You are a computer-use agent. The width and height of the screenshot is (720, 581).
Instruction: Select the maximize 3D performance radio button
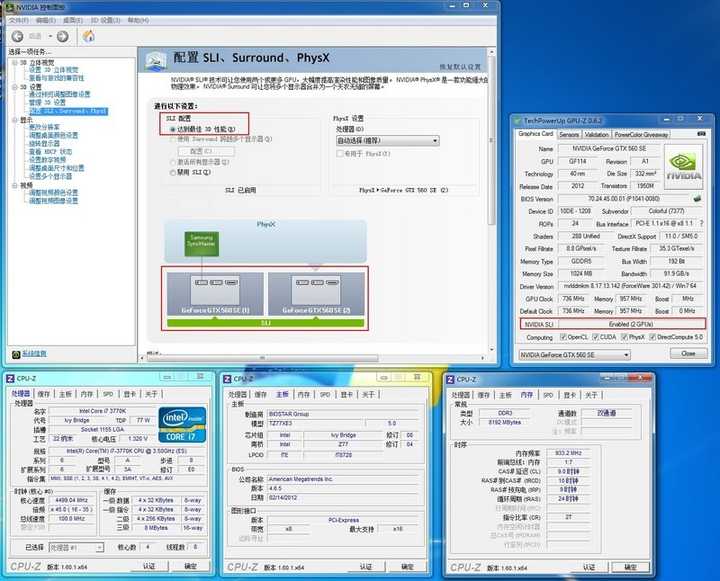172,129
